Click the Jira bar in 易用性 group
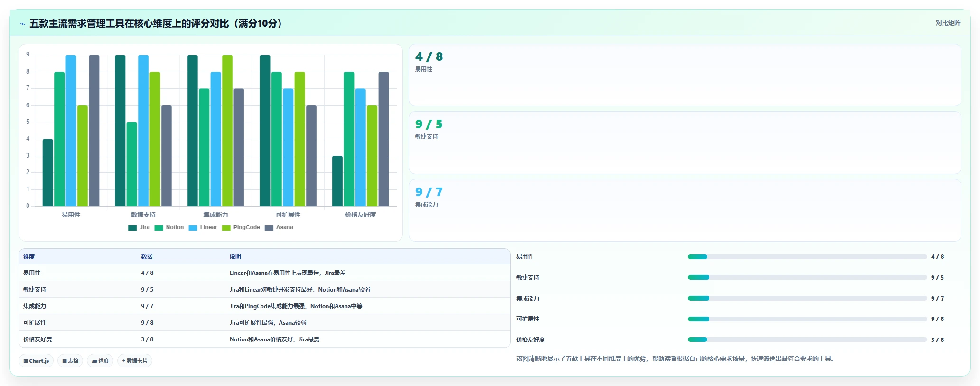980x386 pixels. 48,173
